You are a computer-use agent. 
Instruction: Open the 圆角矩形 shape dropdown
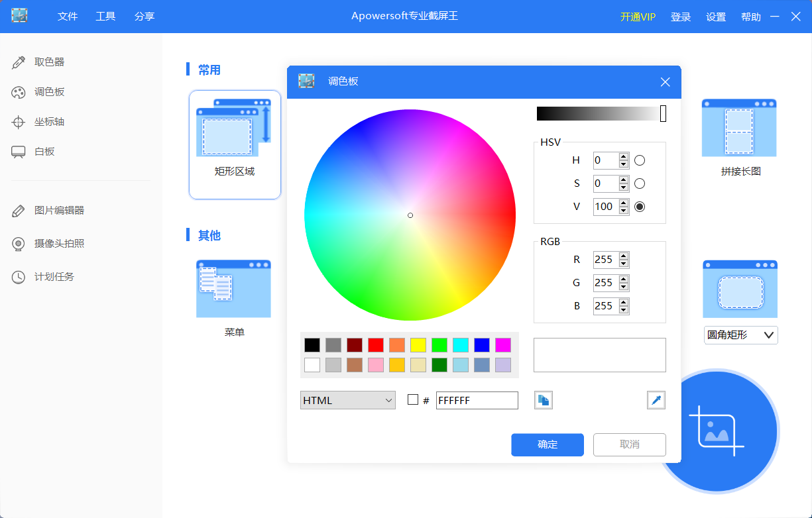click(x=740, y=335)
